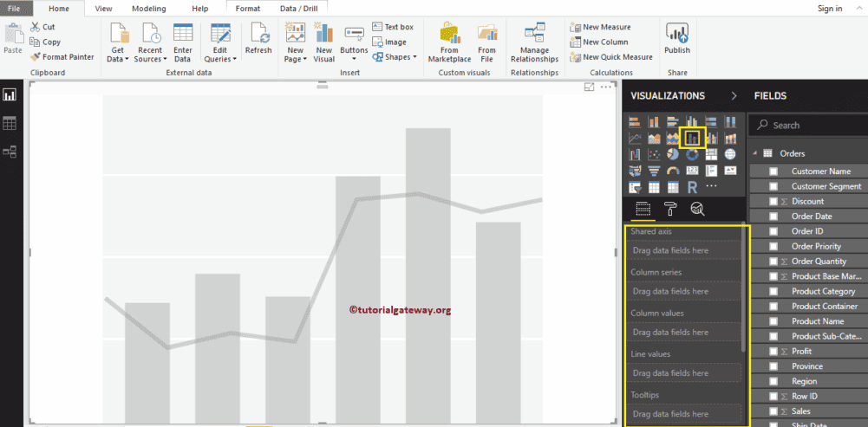Select the Gauge visual

point(673,171)
